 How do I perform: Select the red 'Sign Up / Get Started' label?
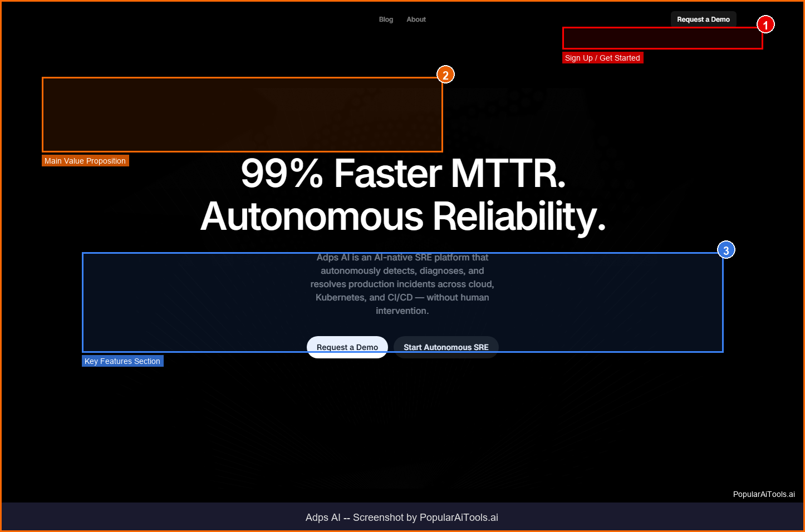click(602, 58)
